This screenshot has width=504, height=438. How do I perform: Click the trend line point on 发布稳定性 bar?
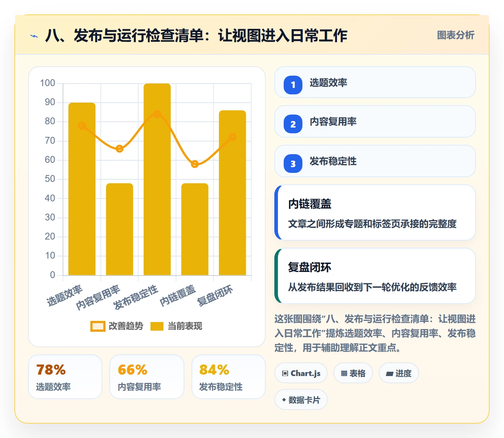pos(157,114)
